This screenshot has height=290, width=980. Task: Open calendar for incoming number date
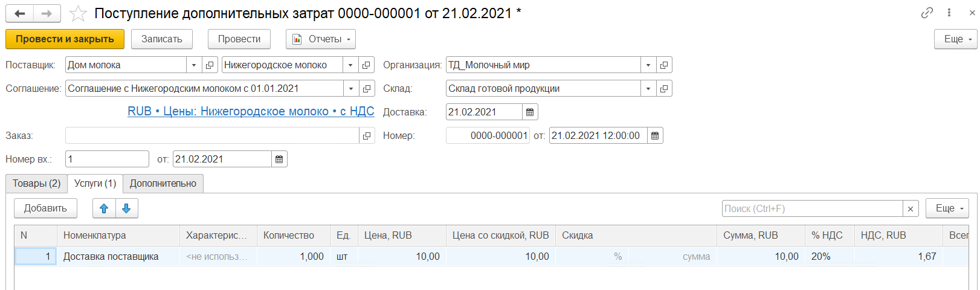click(279, 159)
